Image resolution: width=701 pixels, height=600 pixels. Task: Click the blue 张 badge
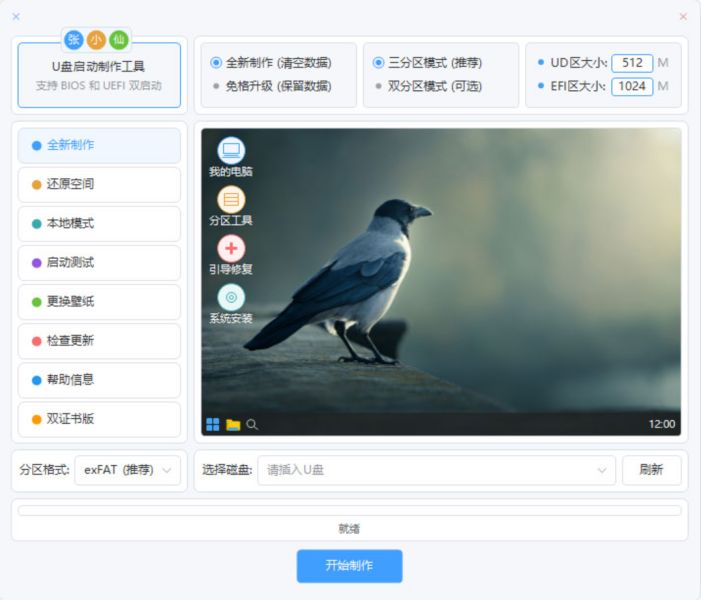click(x=74, y=40)
